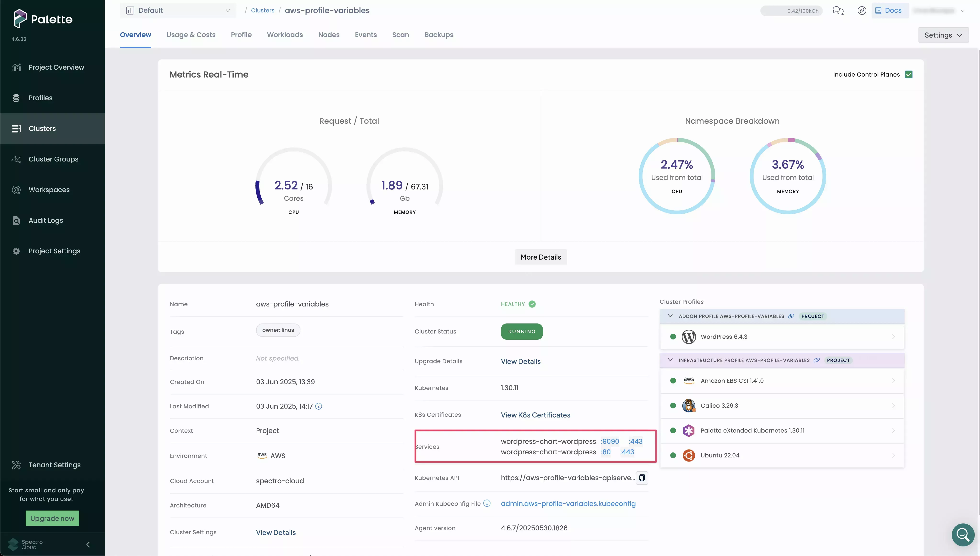
Task: Click the green Health check indicator
Action: (531, 304)
